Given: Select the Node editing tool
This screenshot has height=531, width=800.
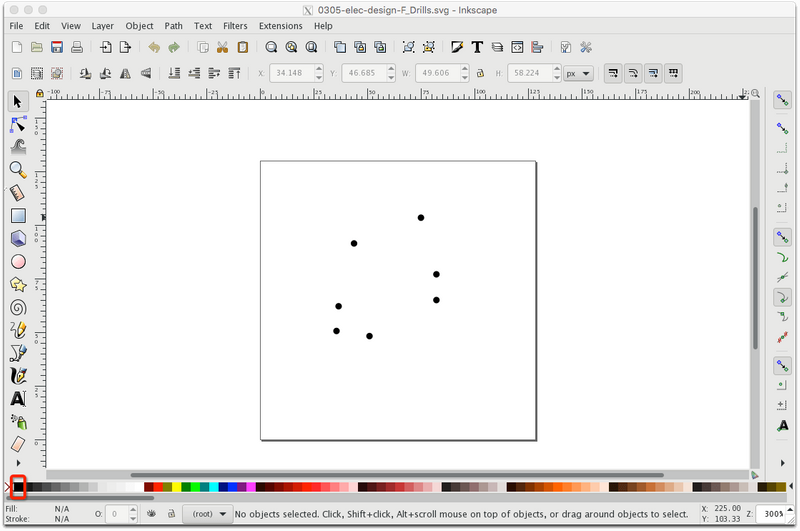Looking at the screenshot, I should (18, 124).
